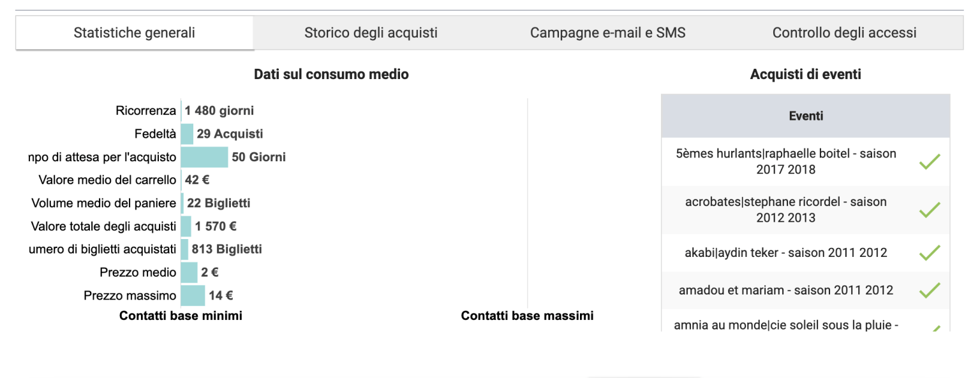The width and height of the screenshot is (980, 378).
Task: Click the Prezzo massimo 14 € bar
Action: [193, 296]
